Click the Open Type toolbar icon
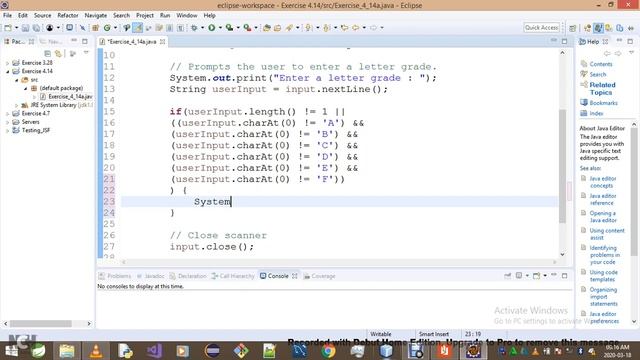 click(267, 28)
